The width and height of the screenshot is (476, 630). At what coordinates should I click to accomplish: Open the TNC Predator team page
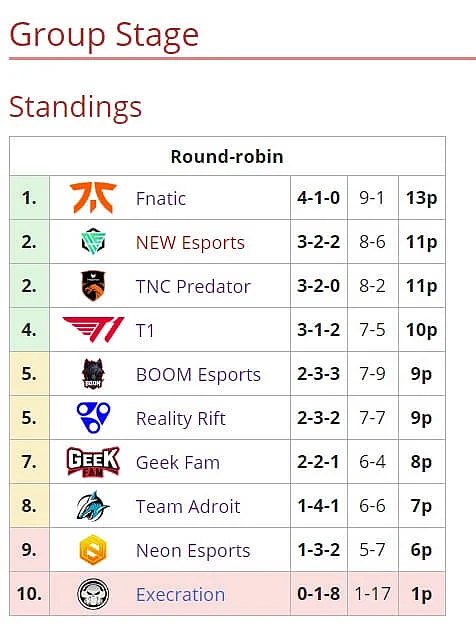coord(193,286)
